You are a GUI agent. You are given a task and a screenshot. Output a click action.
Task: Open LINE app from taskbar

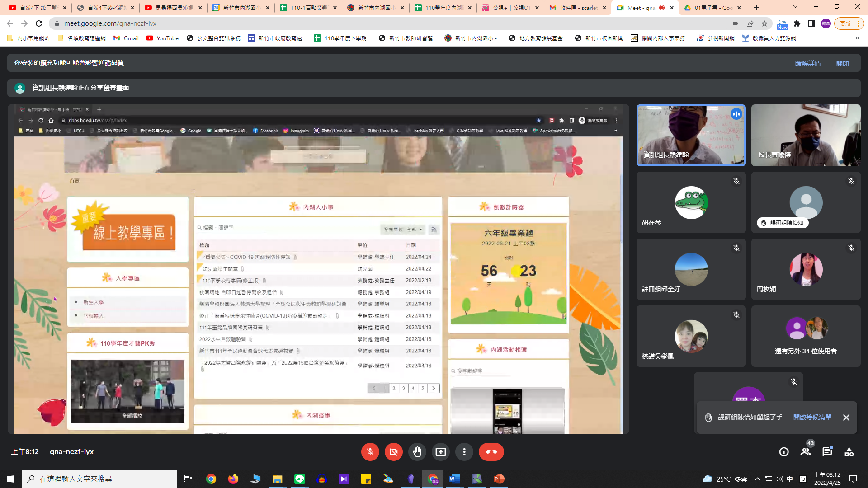pos(300,479)
